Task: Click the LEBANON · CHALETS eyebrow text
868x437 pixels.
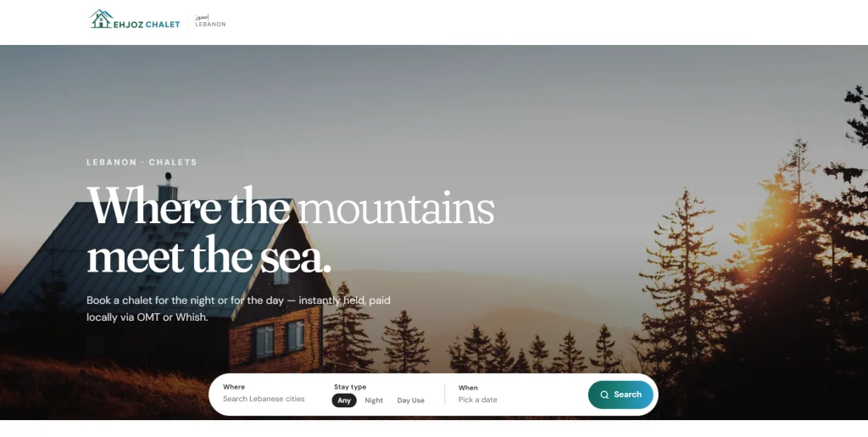Action: pos(142,162)
